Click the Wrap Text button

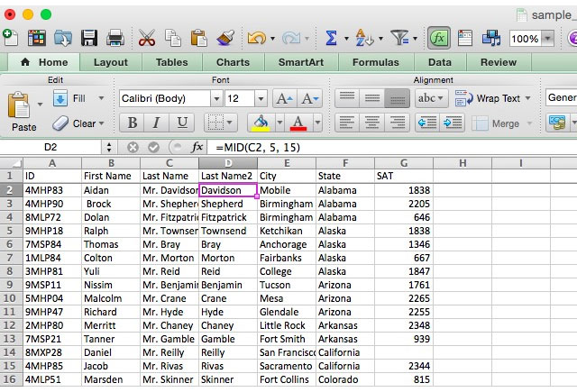click(488, 98)
